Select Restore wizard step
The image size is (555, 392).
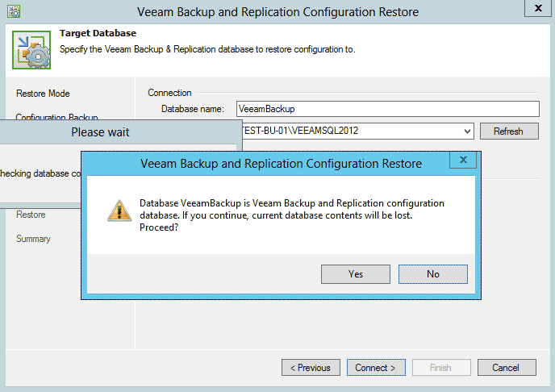(x=31, y=215)
